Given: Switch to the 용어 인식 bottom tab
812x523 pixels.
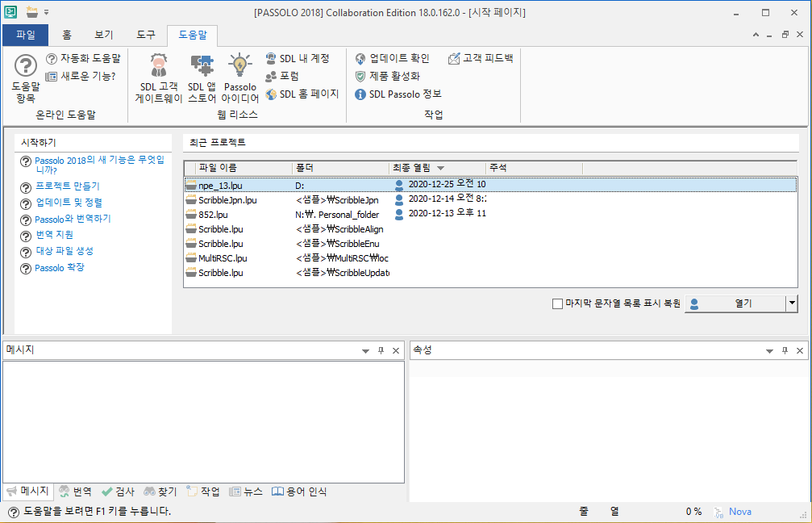Looking at the screenshot, I should coord(299,492).
